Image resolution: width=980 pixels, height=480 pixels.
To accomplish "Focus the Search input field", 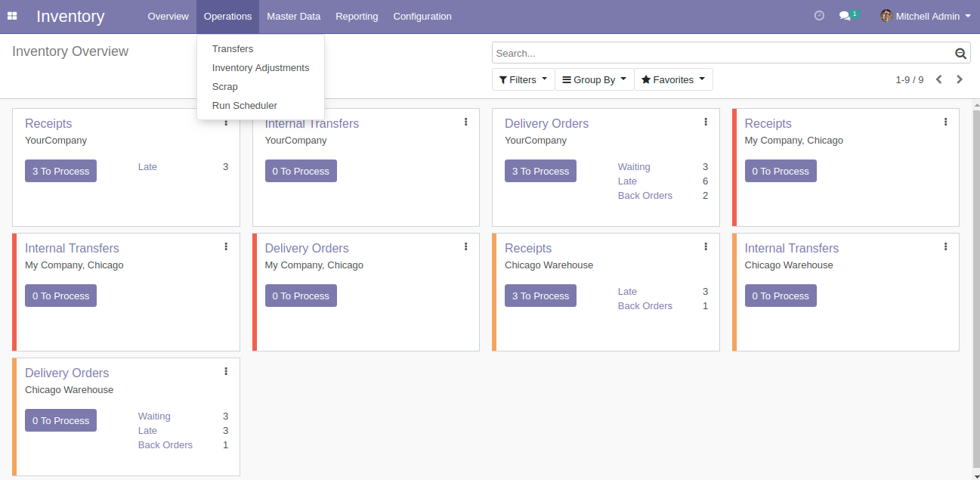I will pyautogui.click(x=722, y=54).
